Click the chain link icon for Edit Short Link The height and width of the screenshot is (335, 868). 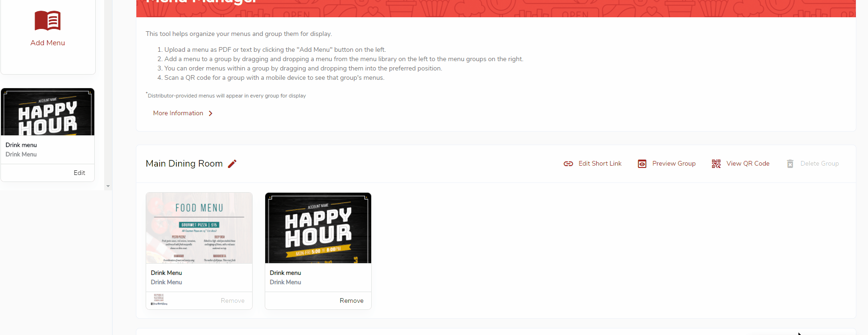point(568,164)
